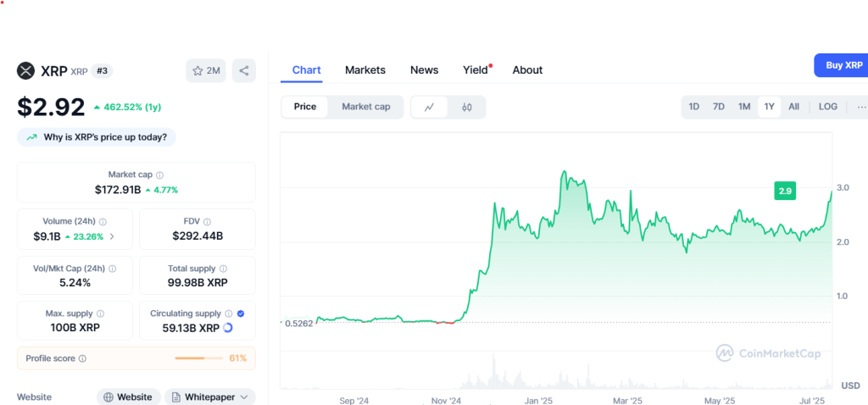
Task: Select the 1M time range
Action: [744, 107]
